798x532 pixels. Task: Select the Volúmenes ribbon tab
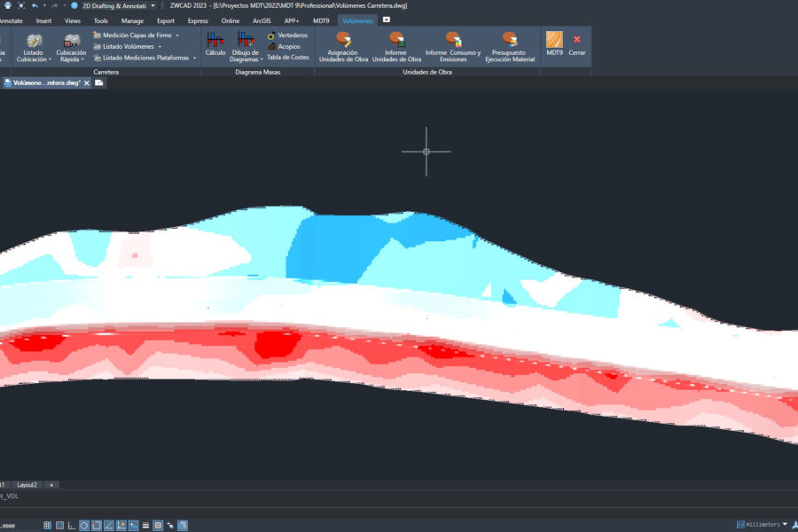tap(357, 21)
